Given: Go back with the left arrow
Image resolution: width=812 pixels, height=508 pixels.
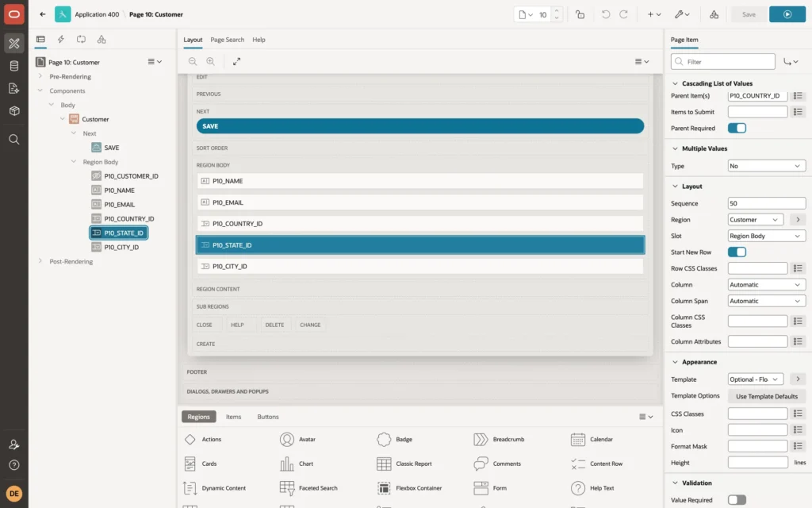Looking at the screenshot, I should point(43,14).
